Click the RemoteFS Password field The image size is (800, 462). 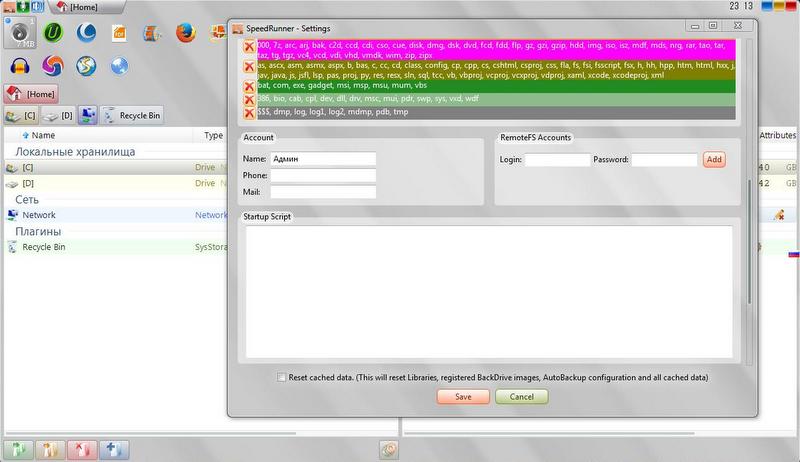664,160
